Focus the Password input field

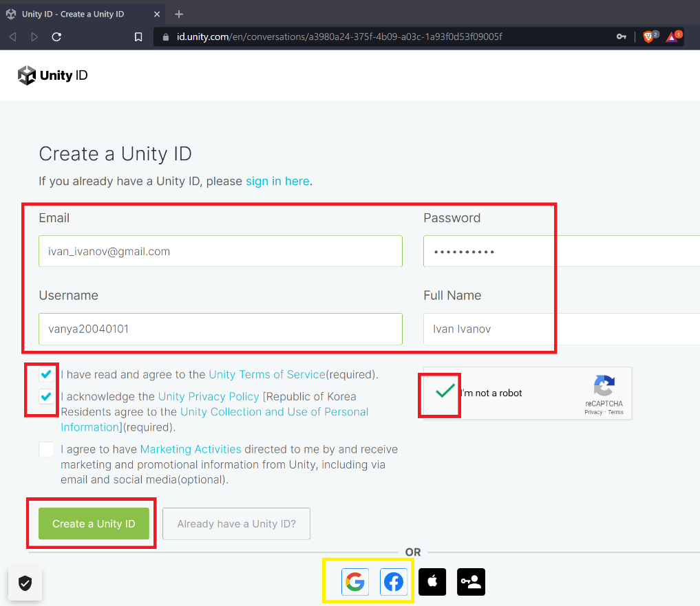[x=562, y=251]
